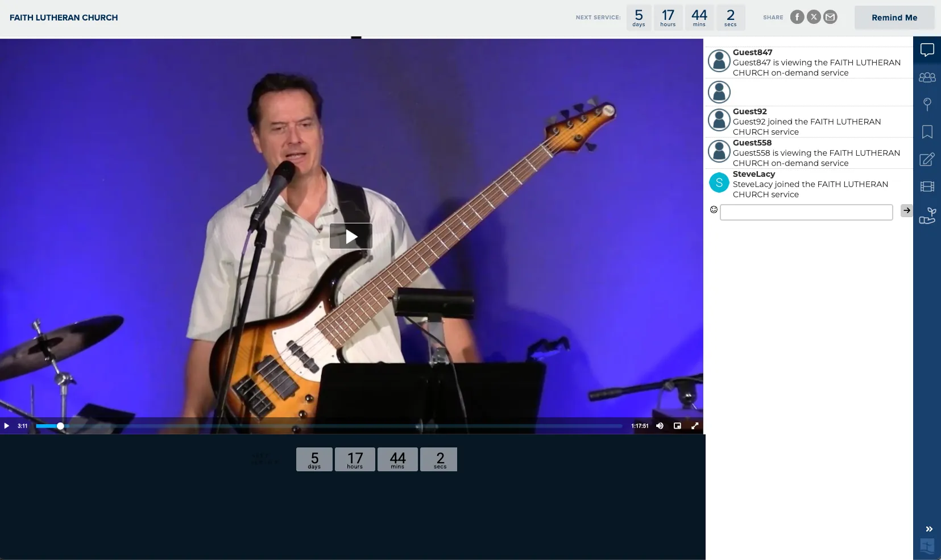Screen dimensions: 941x560
Task: Share the service on Facebook
Action: (797, 17)
